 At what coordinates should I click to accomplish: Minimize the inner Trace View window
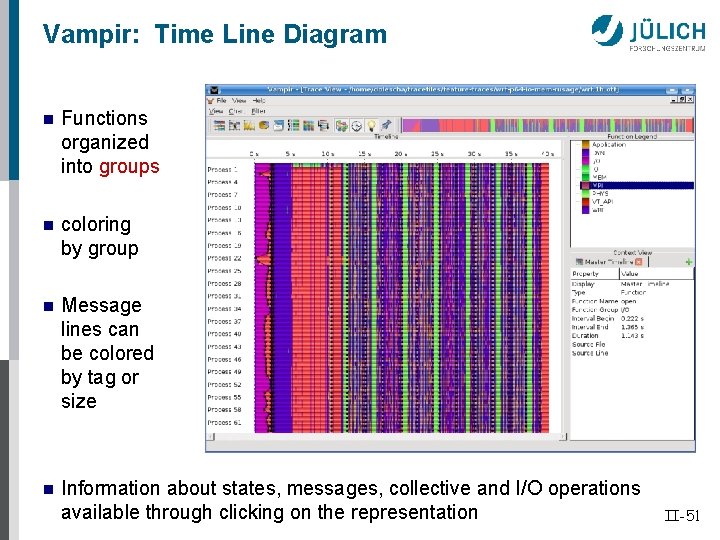(674, 99)
